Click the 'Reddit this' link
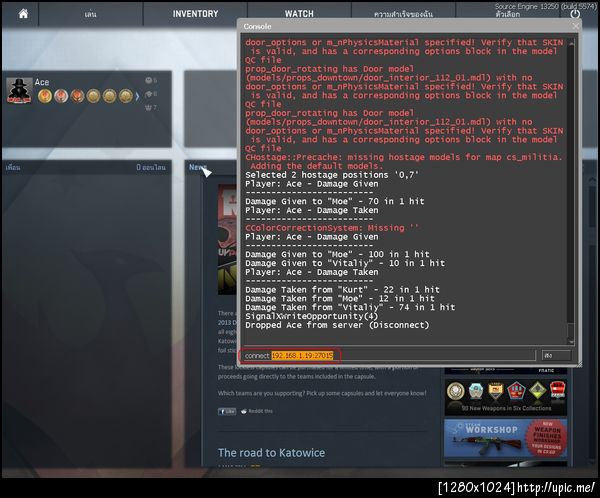Image resolution: width=600 pixels, height=498 pixels. pos(257,411)
